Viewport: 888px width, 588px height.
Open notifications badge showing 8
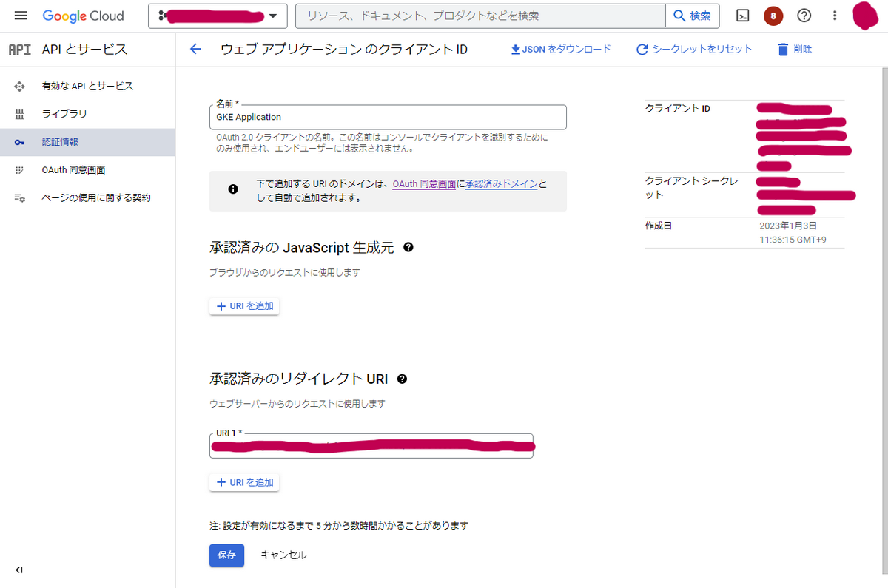pos(773,16)
